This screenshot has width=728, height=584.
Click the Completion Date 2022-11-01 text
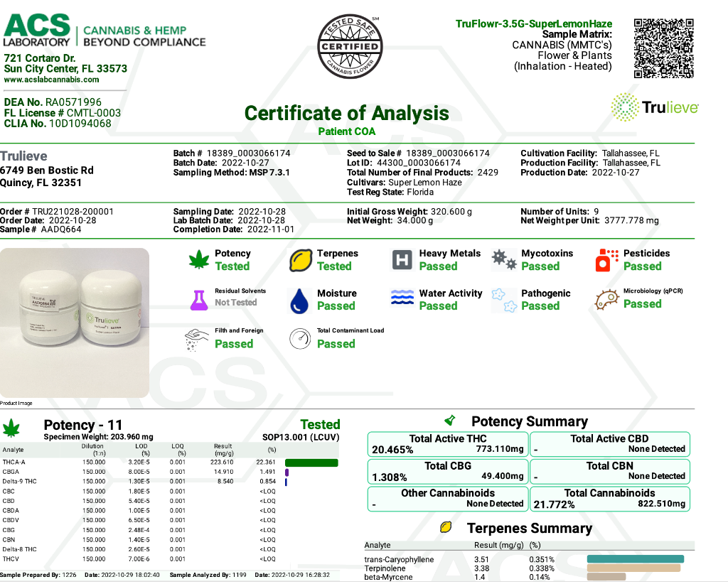click(x=233, y=229)
